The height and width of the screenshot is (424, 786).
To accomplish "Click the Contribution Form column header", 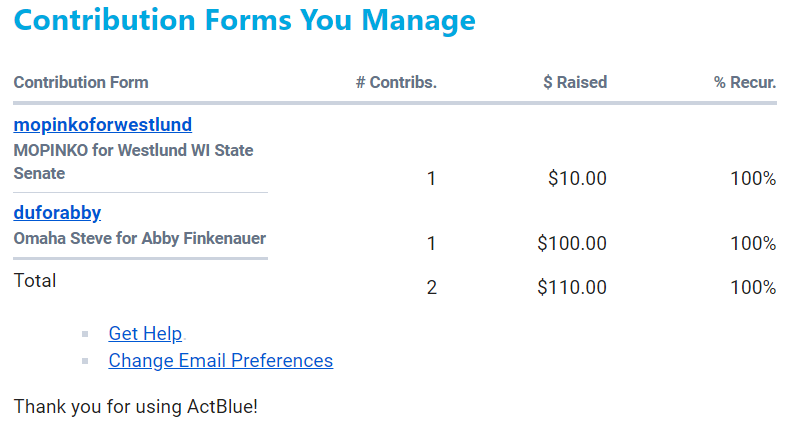I will tap(81, 83).
